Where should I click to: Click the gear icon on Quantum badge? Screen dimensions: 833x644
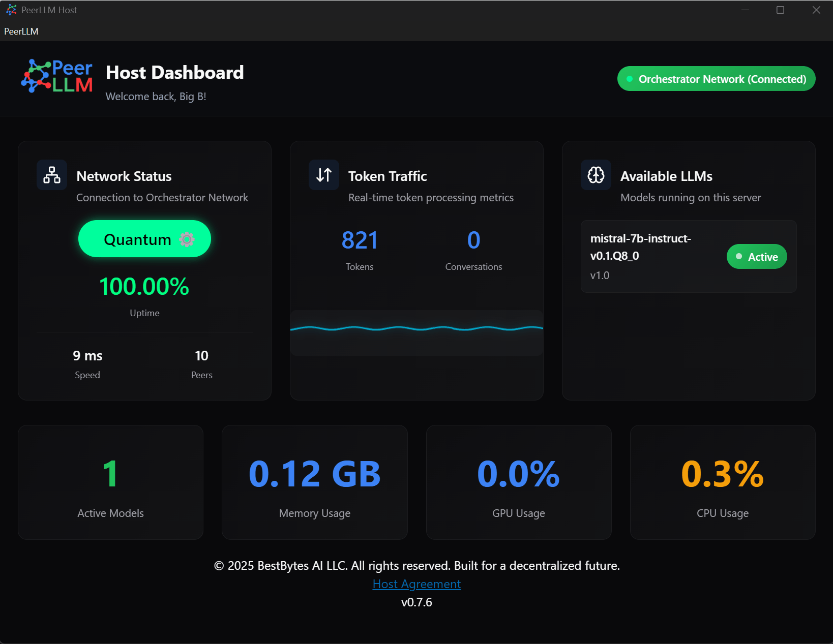[187, 239]
